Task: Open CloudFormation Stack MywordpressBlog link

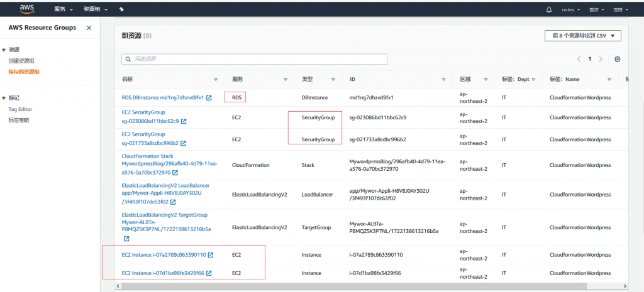Action: [x=170, y=165]
